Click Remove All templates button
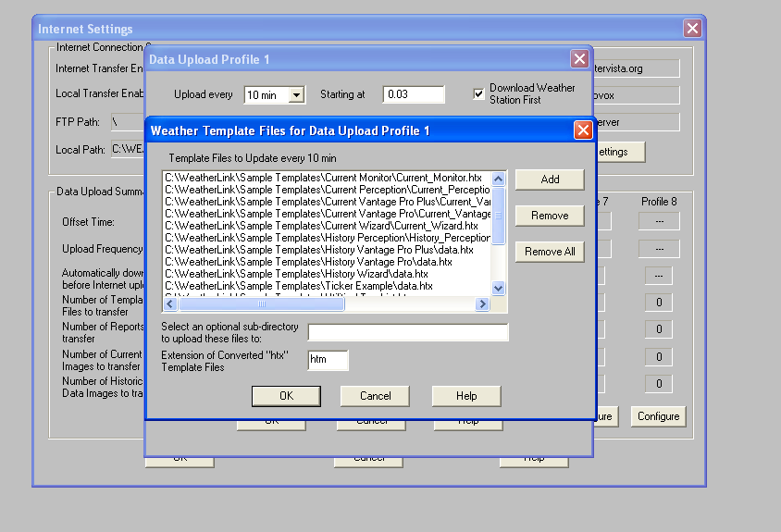 pos(550,252)
